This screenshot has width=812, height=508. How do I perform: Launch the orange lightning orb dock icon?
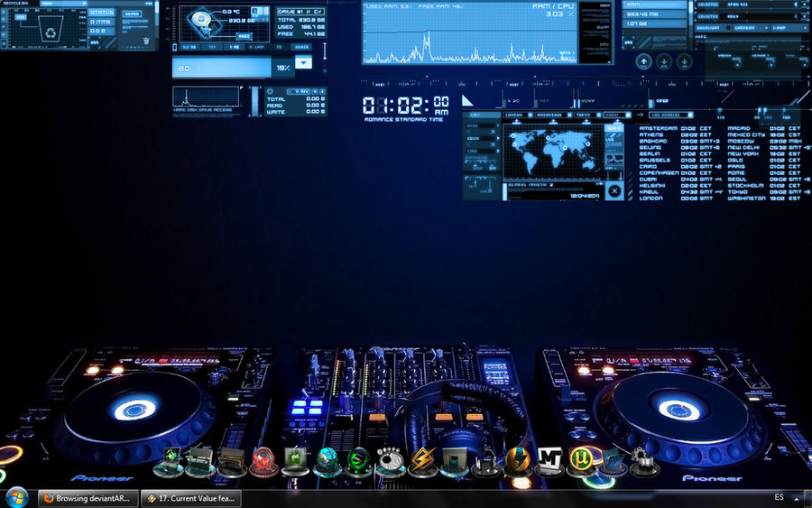tap(517, 462)
